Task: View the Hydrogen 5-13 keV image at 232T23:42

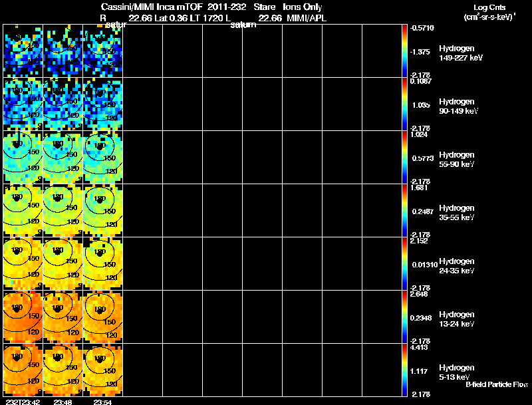Action: [23, 370]
